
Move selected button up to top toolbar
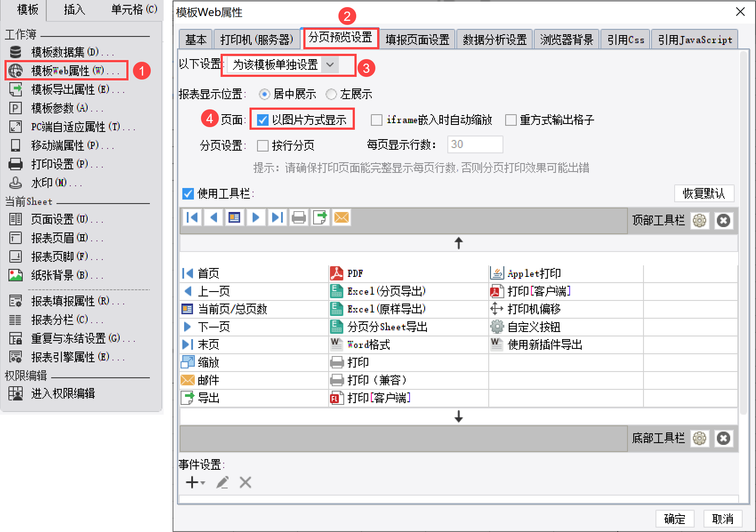click(459, 243)
